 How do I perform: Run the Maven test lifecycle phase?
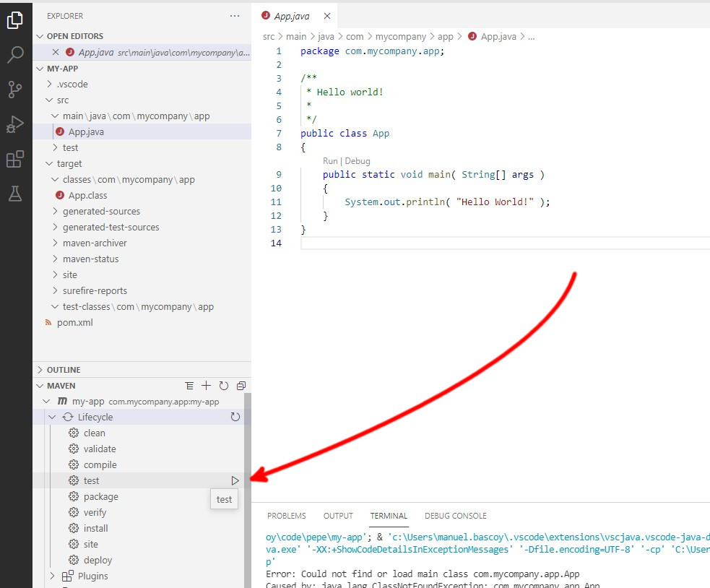pos(235,480)
